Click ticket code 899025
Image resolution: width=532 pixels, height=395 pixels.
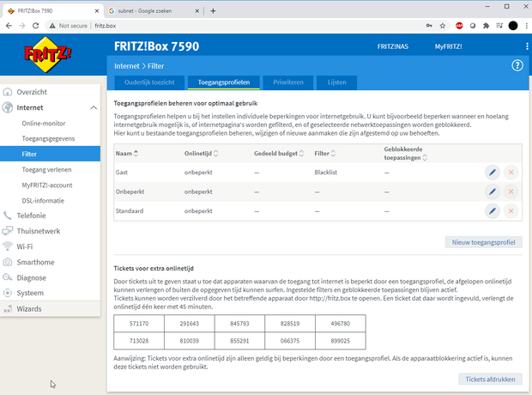[341, 341]
